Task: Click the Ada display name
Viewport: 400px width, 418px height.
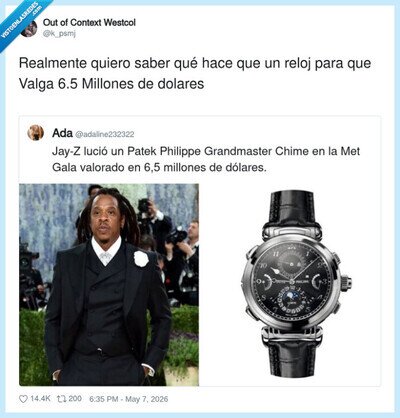Action: click(62, 133)
